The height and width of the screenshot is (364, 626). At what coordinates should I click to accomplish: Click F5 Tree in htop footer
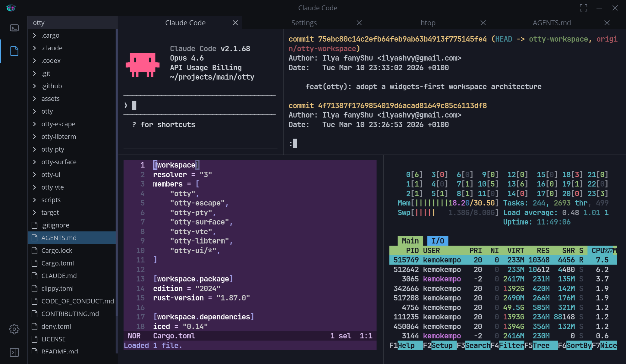541,345
